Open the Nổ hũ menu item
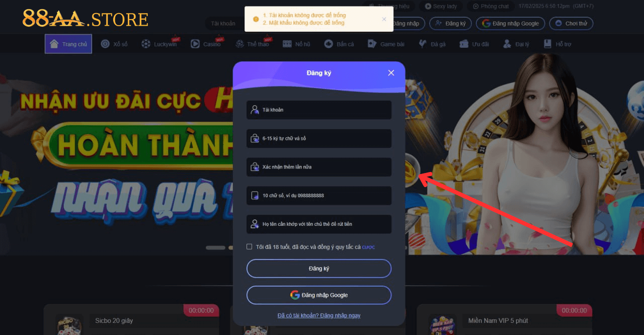The height and width of the screenshot is (335, 644). click(296, 44)
